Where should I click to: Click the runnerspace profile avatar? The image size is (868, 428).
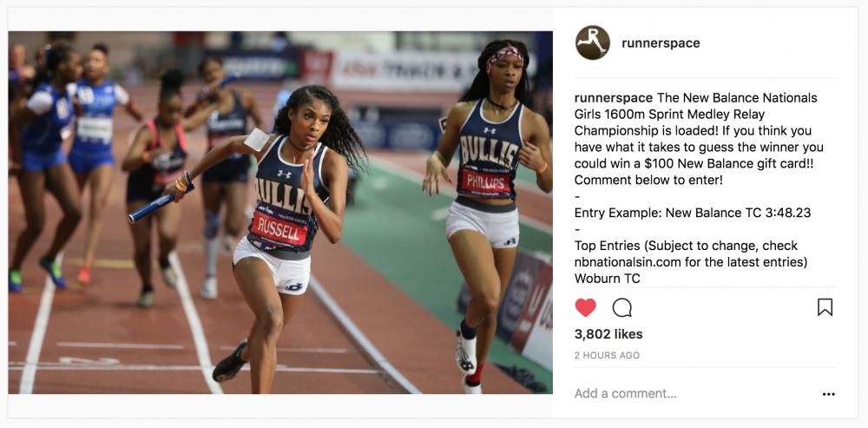592,43
